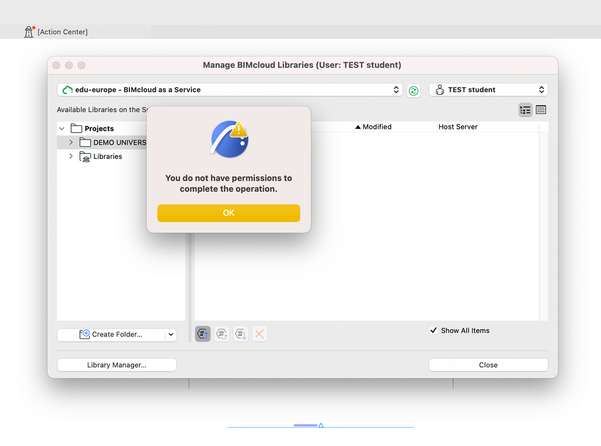Image resolution: width=601 pixels, height=446 pixels.
Task: Expand the DEMO UNIVERS folder
Action: (x=71, y=142)
